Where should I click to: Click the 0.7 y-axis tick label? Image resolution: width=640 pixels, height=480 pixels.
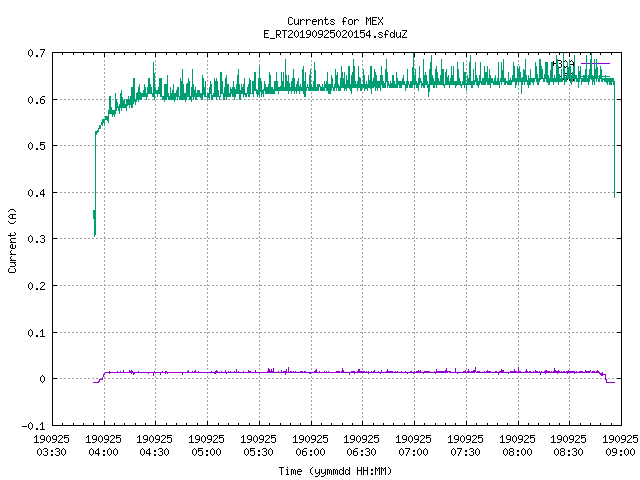pos(36,53)
